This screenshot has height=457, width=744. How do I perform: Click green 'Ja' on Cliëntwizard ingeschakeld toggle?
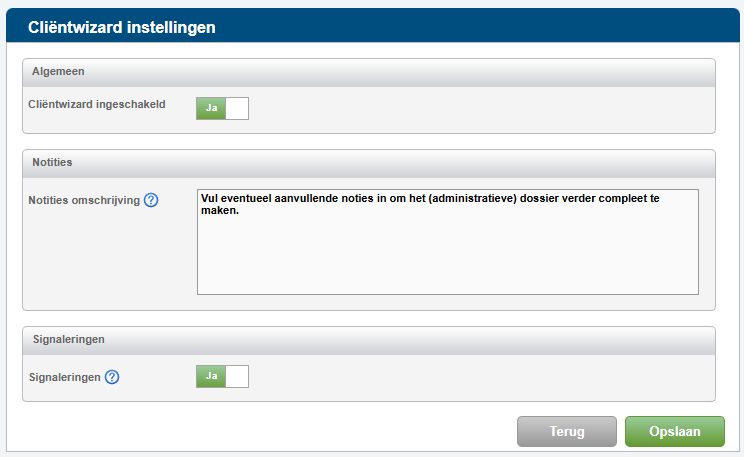coord(211,108)
